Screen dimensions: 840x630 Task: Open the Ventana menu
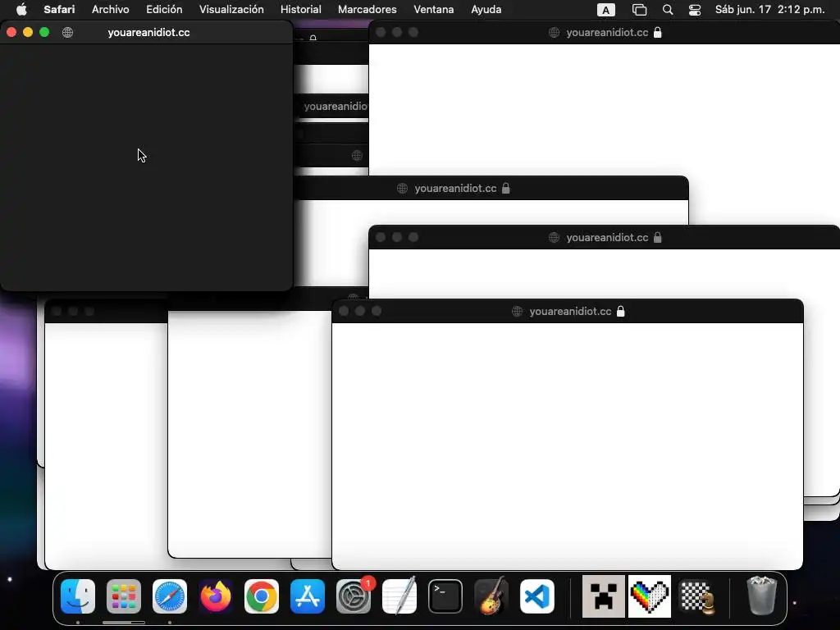pyautogui.click(x=433, y=10)
